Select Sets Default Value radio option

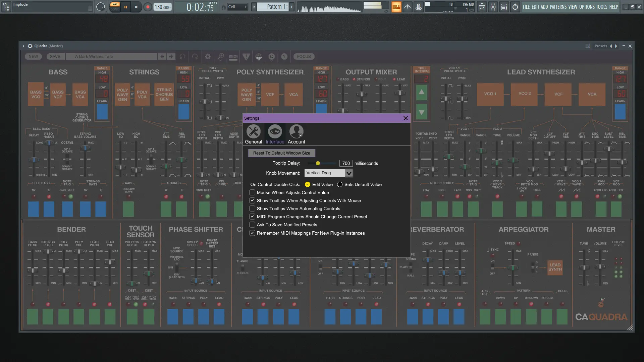(x=340, y=184)
